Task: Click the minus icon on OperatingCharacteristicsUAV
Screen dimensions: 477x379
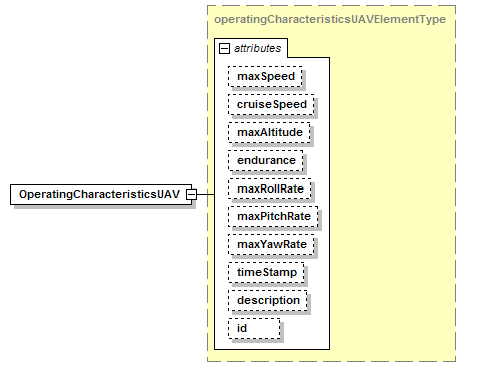Action: coord(192,194)
